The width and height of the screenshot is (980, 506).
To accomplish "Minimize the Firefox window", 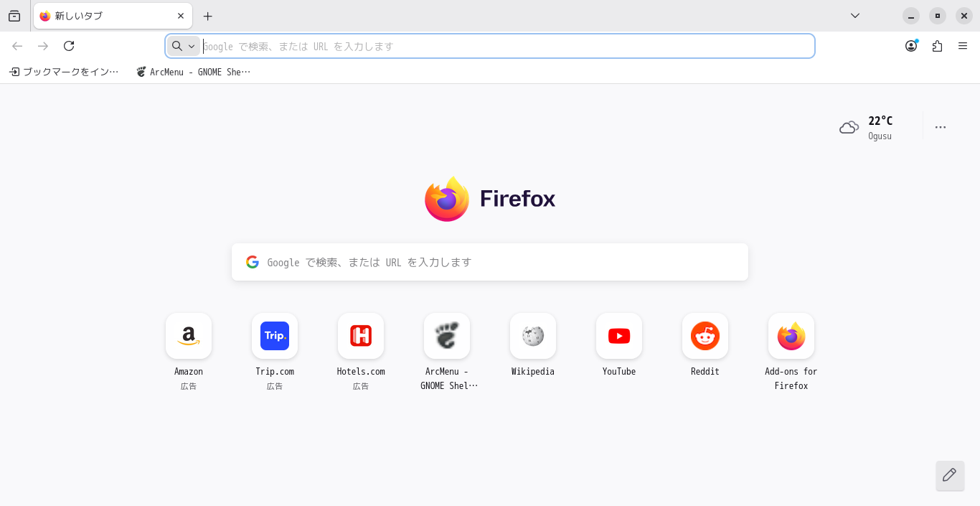I will 911,16.
